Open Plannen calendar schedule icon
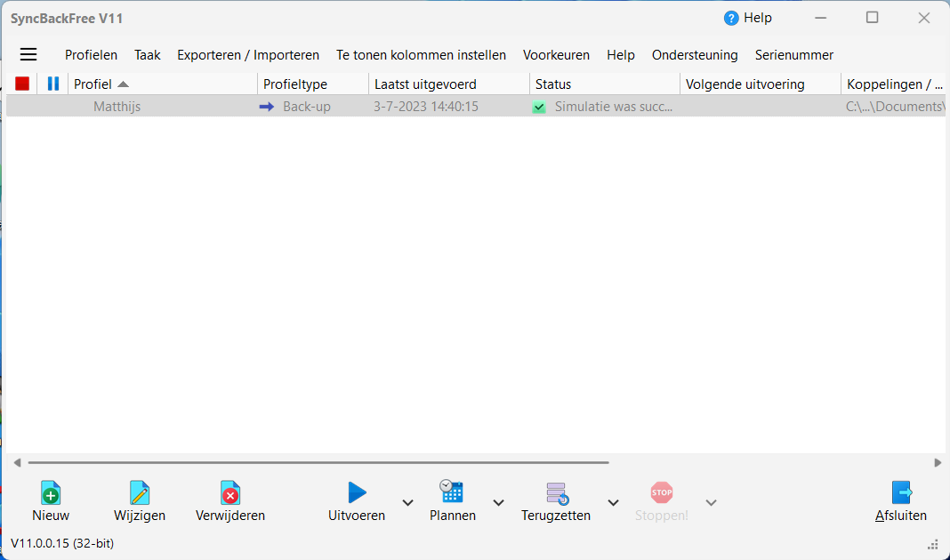 pos(452,492)
